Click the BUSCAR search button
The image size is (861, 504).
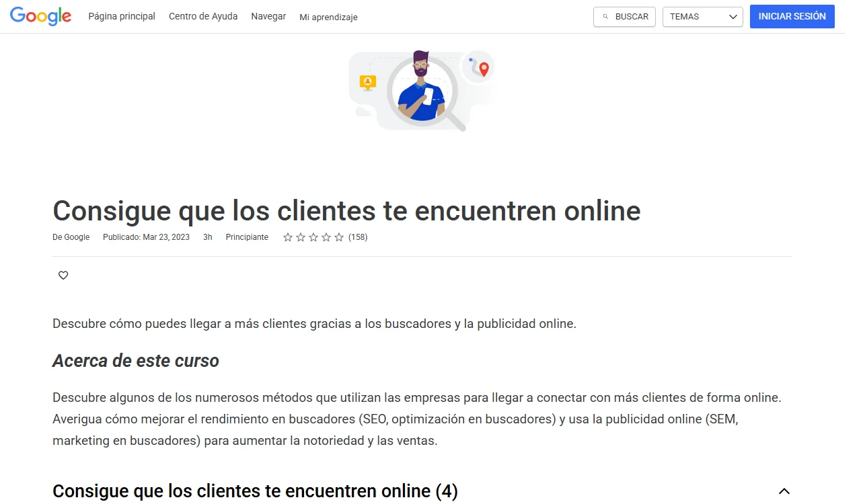[624, 17]
